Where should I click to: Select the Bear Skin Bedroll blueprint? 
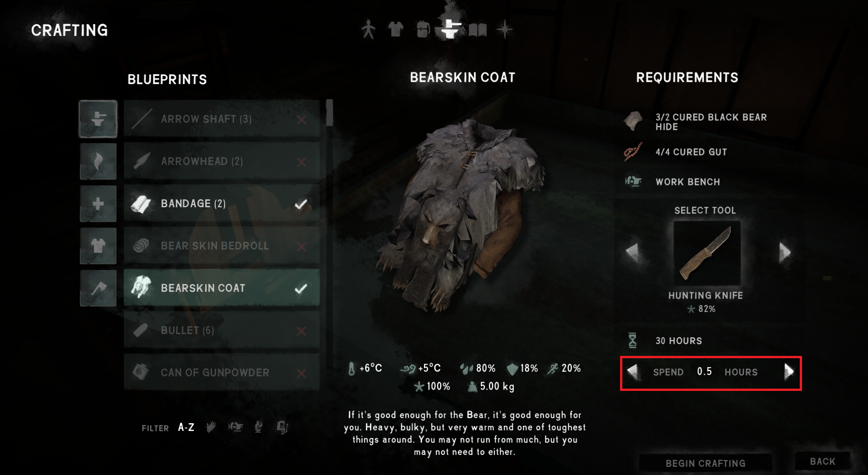[222, 246]
